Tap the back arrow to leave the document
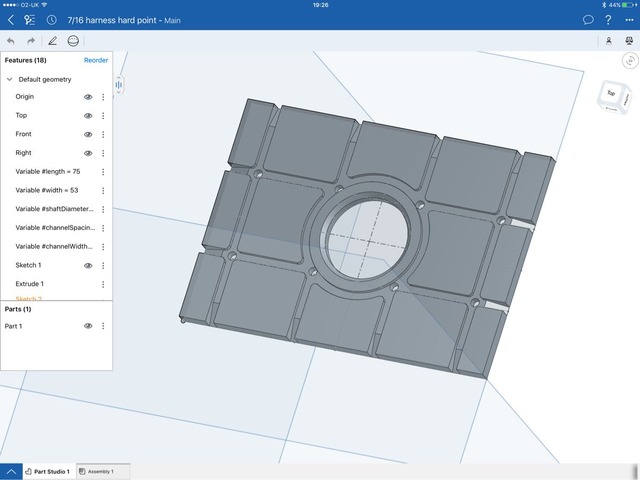 click(11, 20)
